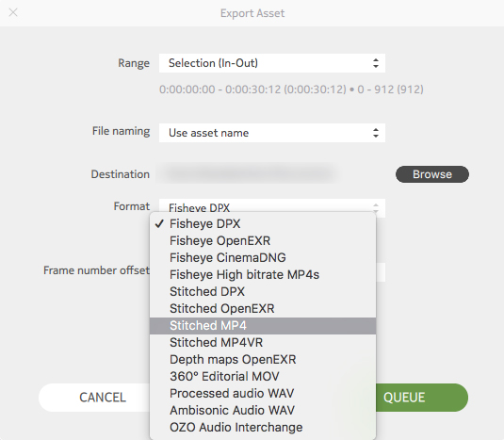This screenshot has width=504, height=440.
Task: Click the Browse button for destination
Action: 432,174
